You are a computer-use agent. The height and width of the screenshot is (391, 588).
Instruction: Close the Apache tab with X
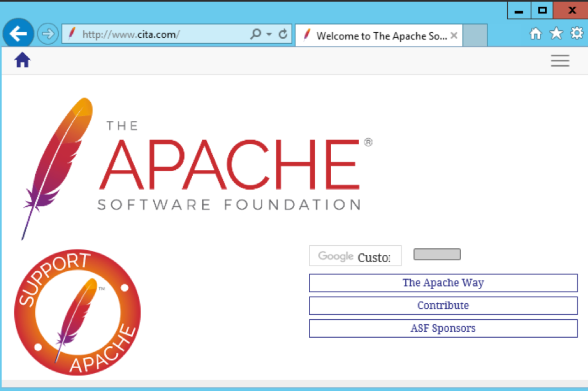coord(454,36)
